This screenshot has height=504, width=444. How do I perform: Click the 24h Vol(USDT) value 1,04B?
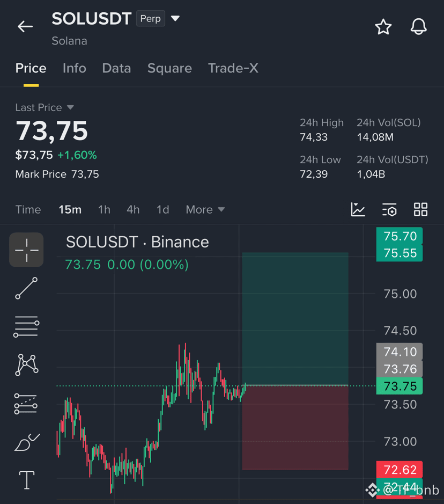(371, 174)
